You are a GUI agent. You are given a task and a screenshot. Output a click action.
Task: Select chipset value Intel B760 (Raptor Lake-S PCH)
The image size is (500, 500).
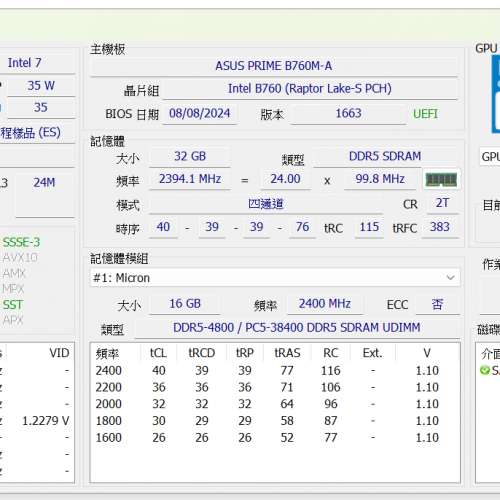[x=310, y=89]
